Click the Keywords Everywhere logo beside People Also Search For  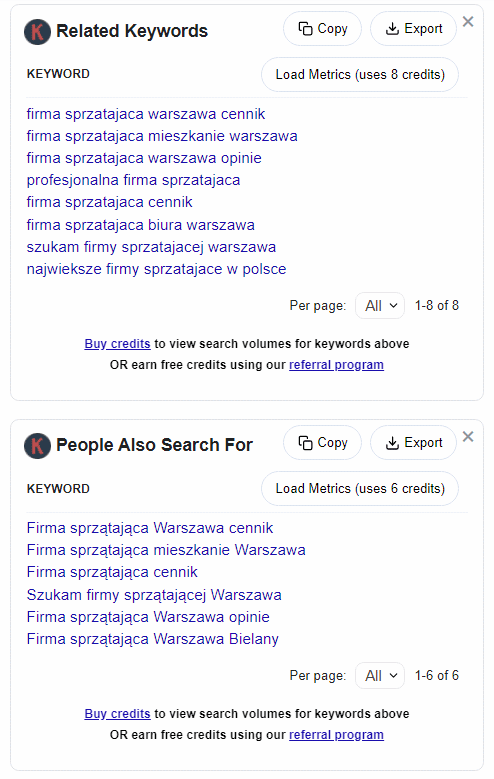coord(37,445)
